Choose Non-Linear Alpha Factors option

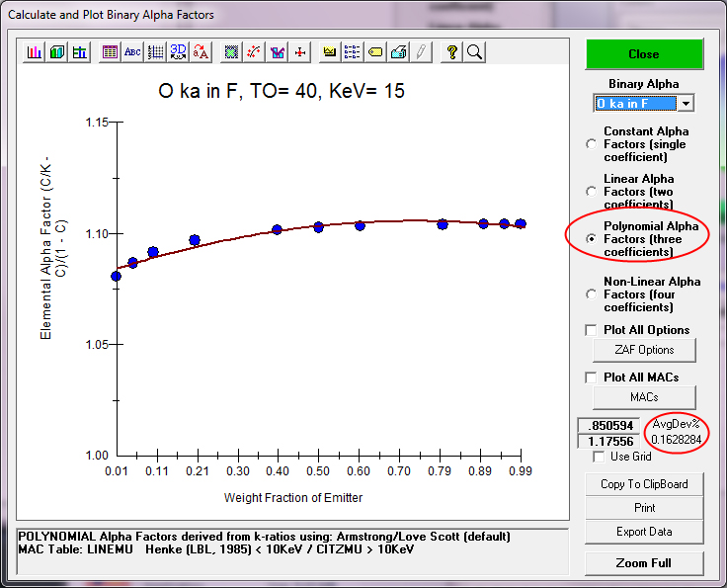click(x=592, y=294)
